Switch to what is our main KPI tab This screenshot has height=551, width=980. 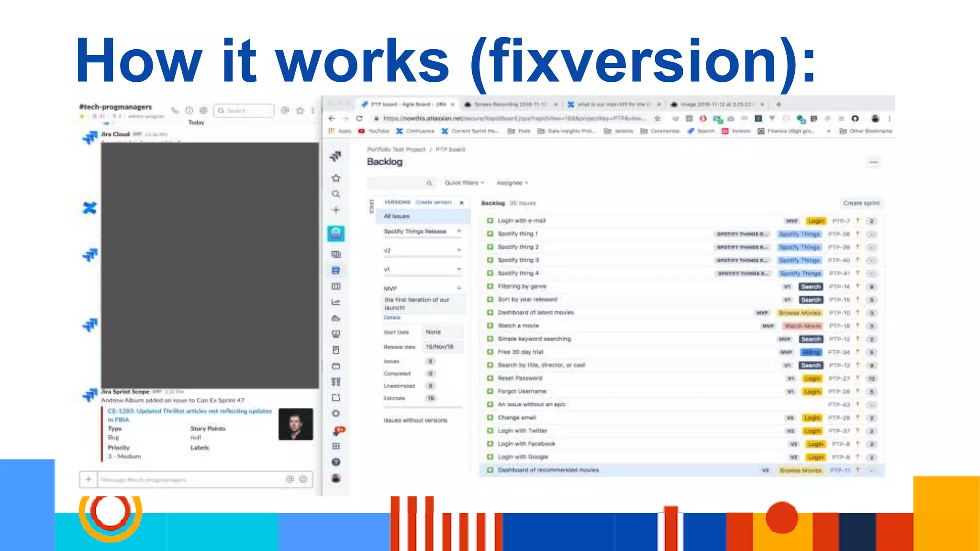point(614,104)
